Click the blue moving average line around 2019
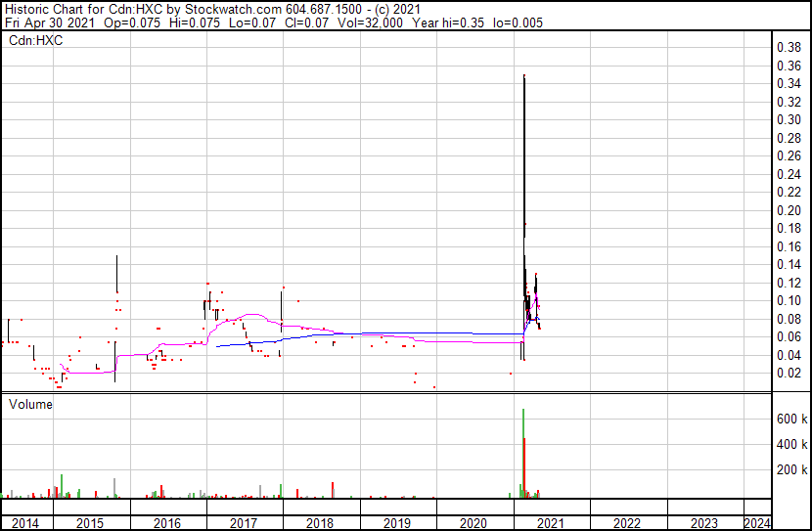This screenshot has height=531, width=812. coord(396,333)
